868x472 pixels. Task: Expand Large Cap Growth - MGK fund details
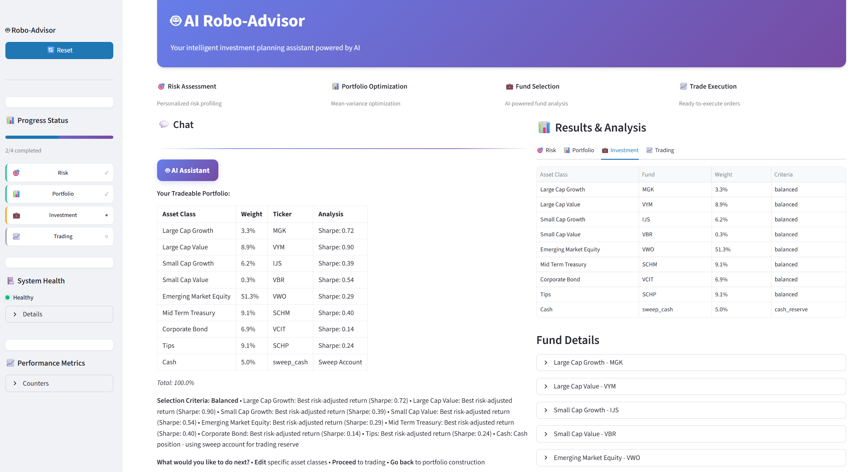691,362
